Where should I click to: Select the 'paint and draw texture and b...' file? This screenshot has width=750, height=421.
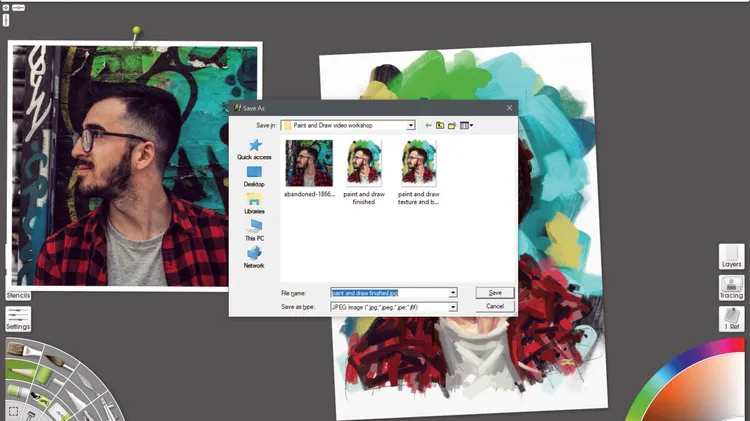pyautogui.click(x=419, y=172)
